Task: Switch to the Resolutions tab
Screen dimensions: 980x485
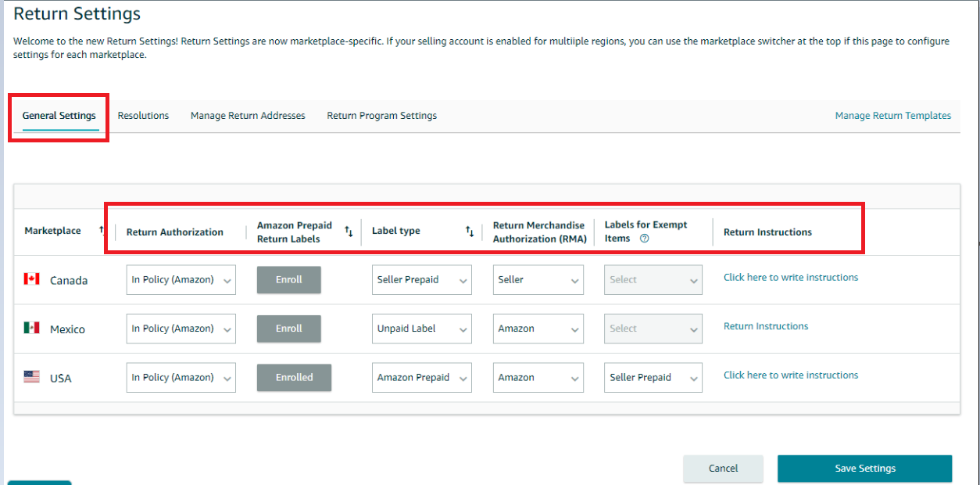Action: tap(143, 116)
